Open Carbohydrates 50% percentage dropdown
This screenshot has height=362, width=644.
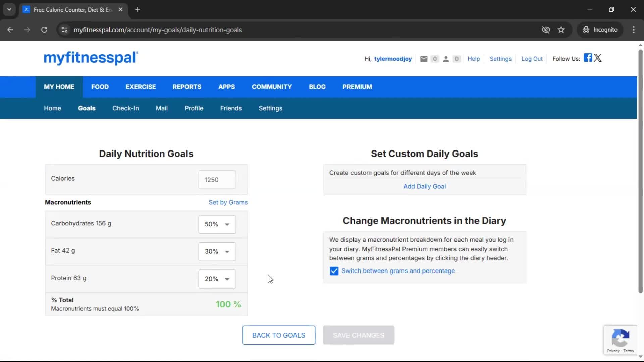tap(217, 224)
